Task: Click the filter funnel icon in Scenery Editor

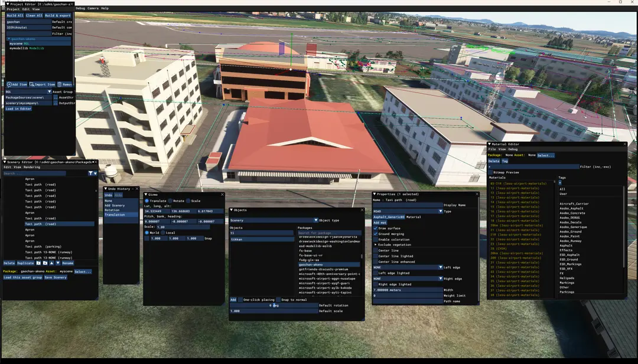Action: tap(90, 173)
